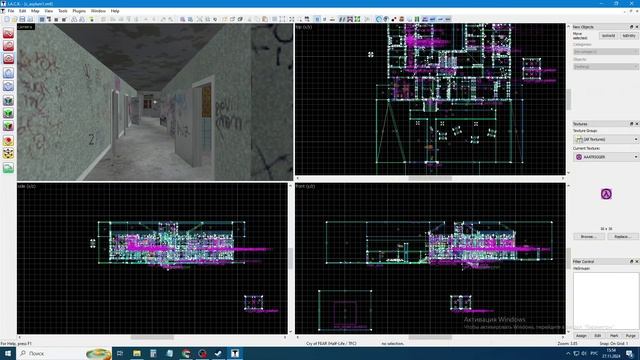Float the New Objects panel
Screen dimensions: 640x360
click(631, 27)
